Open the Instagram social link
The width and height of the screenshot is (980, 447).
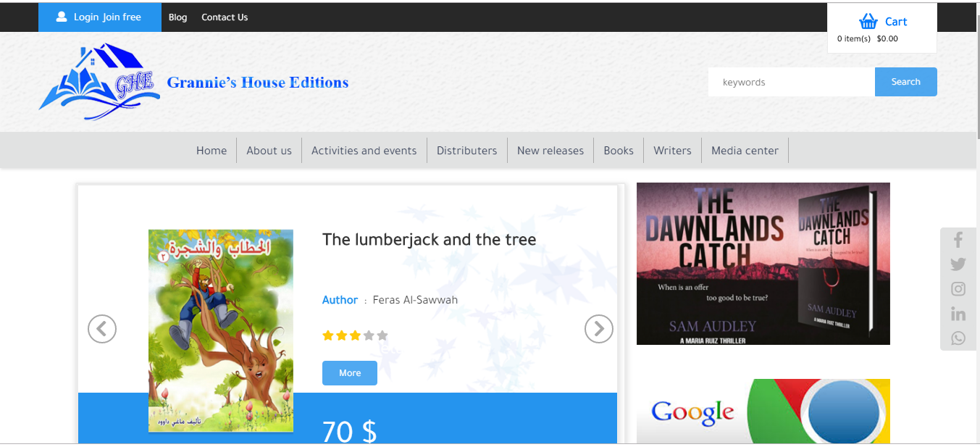click(958, 289)
